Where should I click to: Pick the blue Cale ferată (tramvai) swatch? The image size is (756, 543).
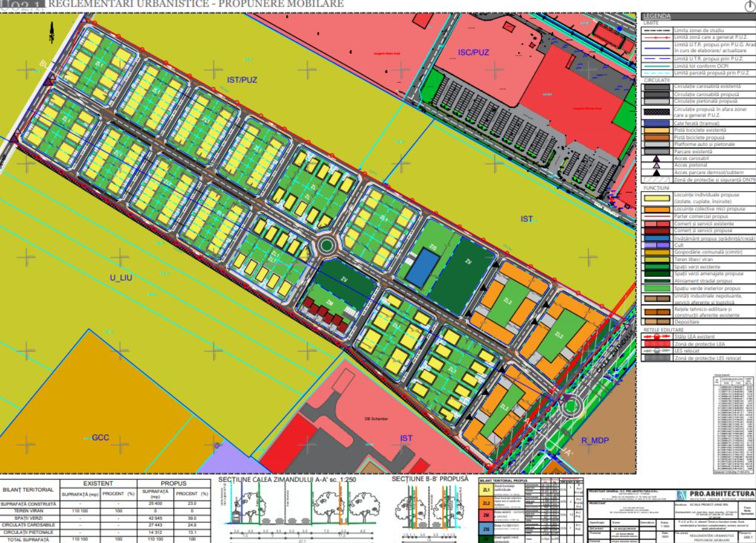[657, 123]
